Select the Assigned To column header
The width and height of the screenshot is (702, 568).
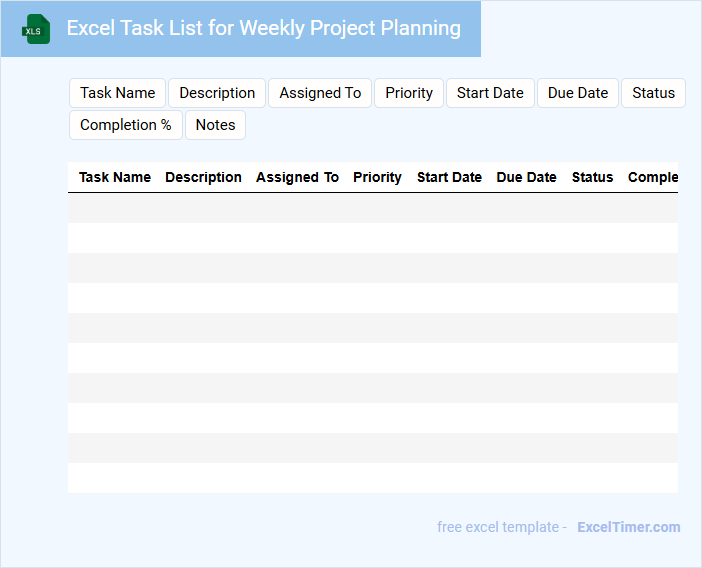pyautogui.click(x=297, y=177)
